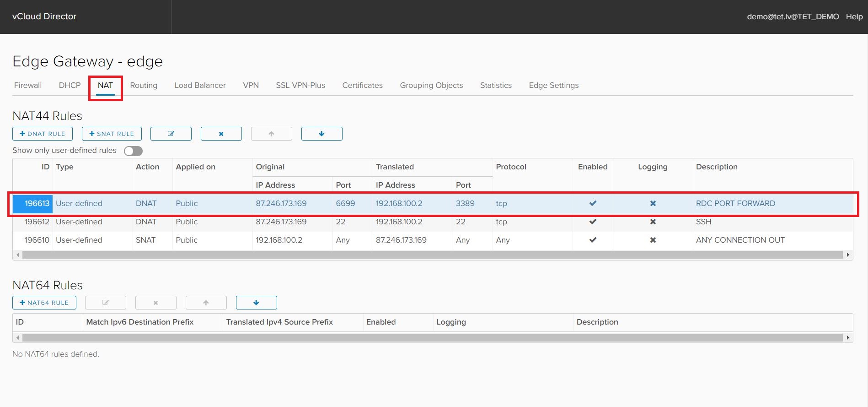
Task: Click the RDC PORT FORWARD description
Action: [x=735, y=203]
